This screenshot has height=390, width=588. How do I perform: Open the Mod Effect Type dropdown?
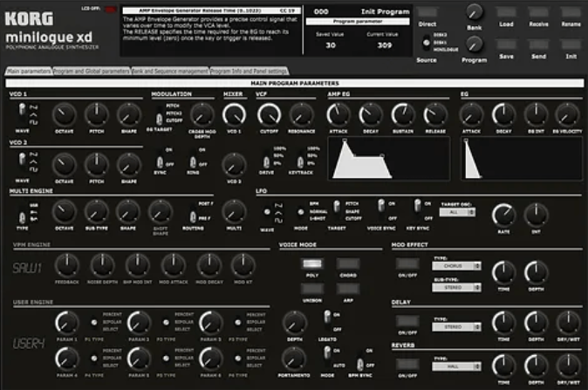pos(456,266)
